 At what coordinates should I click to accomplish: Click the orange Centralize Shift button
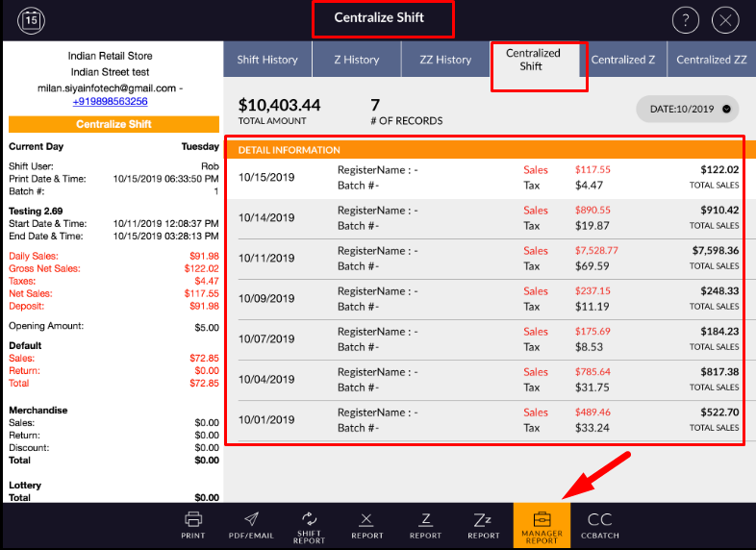[114, 124]
